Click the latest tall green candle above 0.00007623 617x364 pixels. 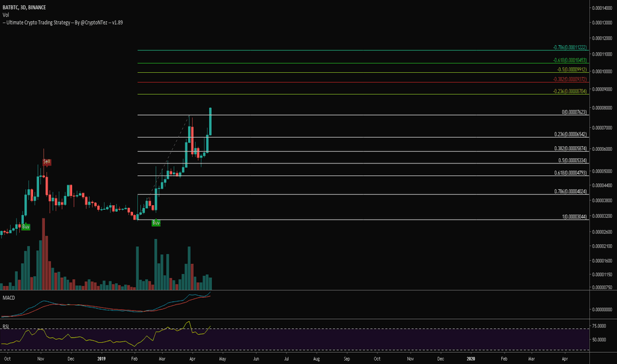(x=211, y=121)
